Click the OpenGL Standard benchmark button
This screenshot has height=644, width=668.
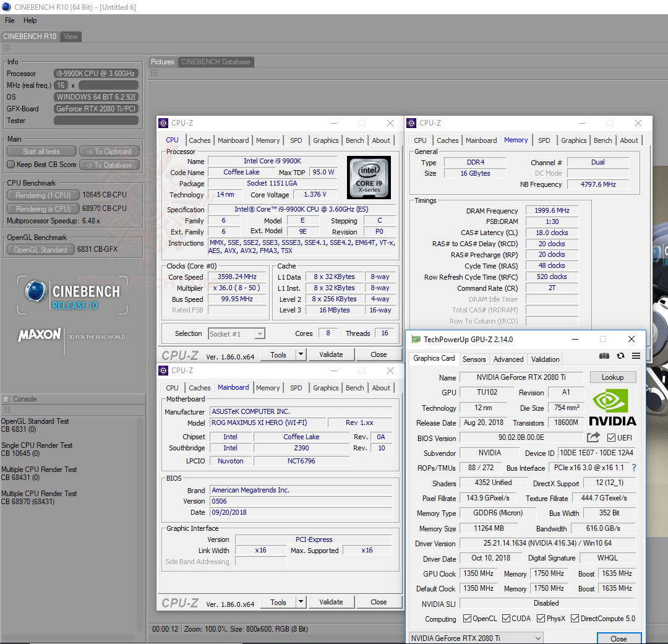[40, 250]
